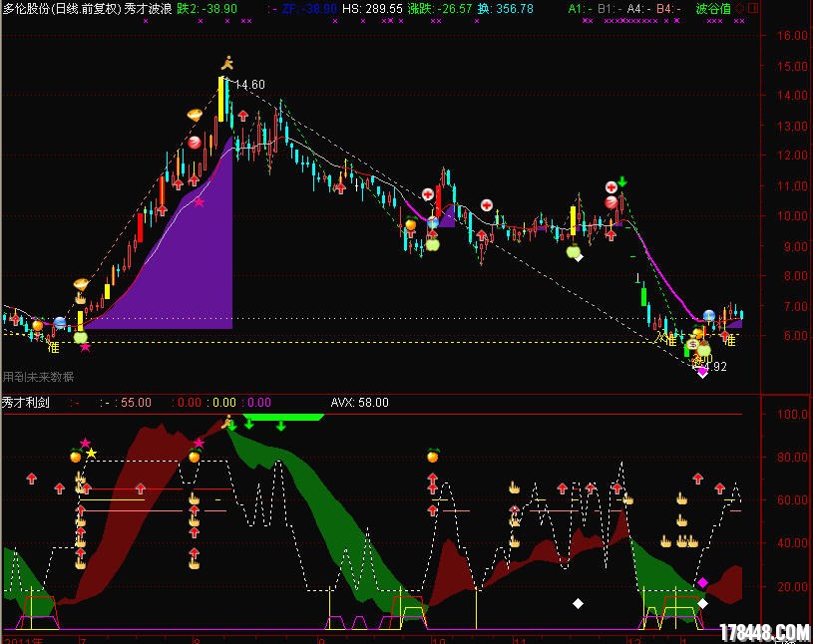The height and width of the screenshot is (644, 813).
Task: Click the 4.92 low price label
Action: 717,367
